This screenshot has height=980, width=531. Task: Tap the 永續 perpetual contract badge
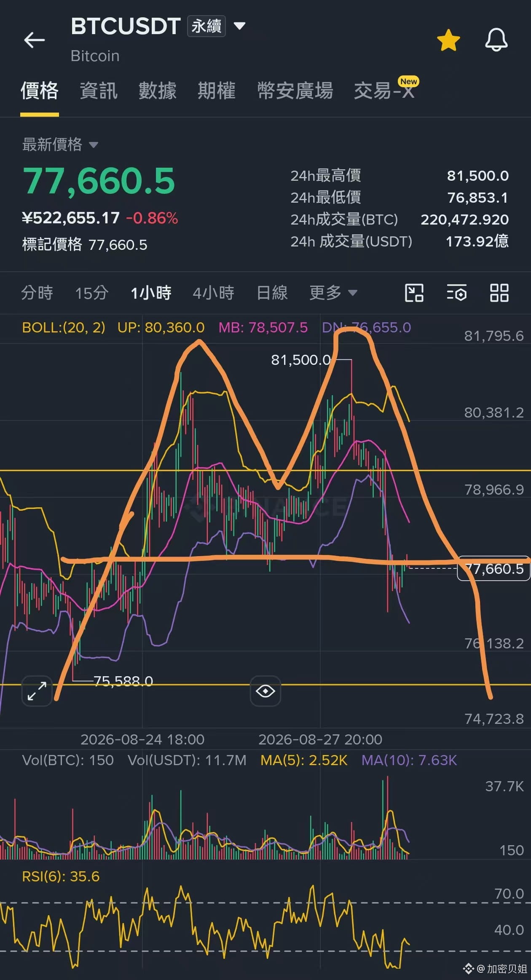point(206,26)
